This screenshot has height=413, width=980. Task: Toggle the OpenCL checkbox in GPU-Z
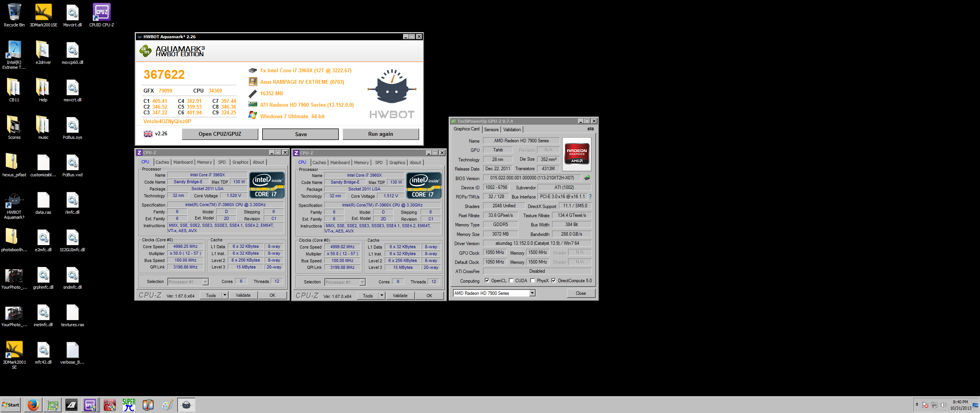coord(487,281)
